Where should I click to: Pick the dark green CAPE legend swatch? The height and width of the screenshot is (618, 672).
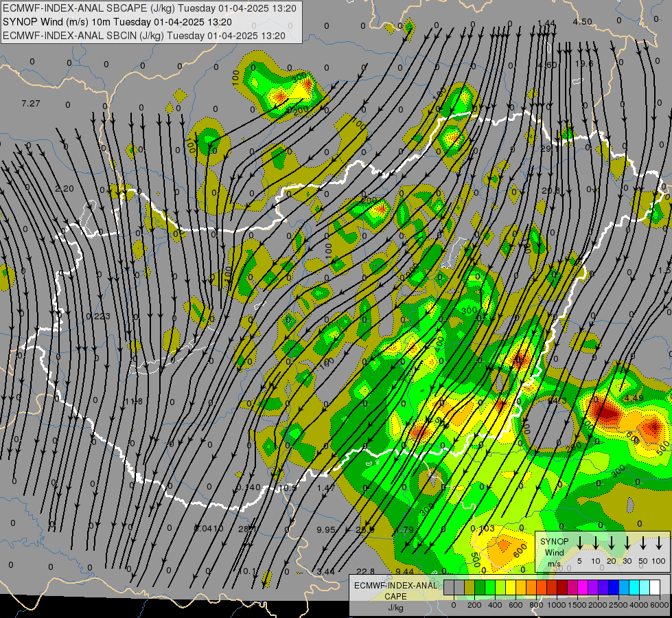(x=480, y=588)
